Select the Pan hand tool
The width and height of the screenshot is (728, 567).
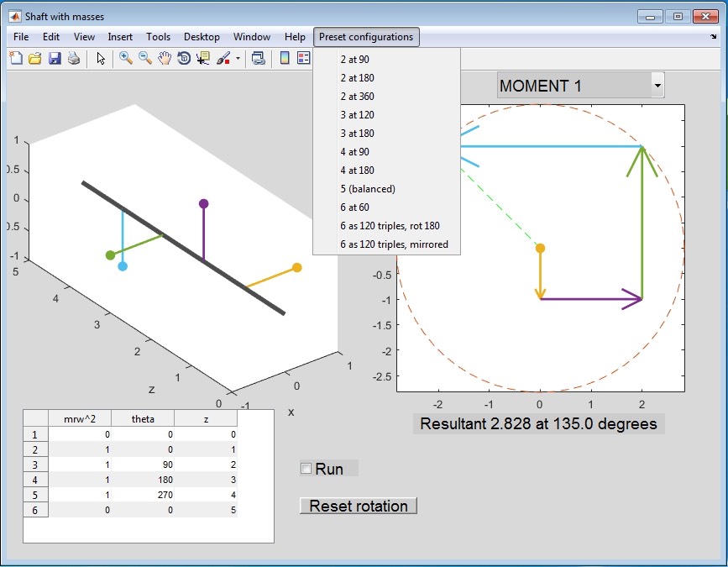click(165, 58)
